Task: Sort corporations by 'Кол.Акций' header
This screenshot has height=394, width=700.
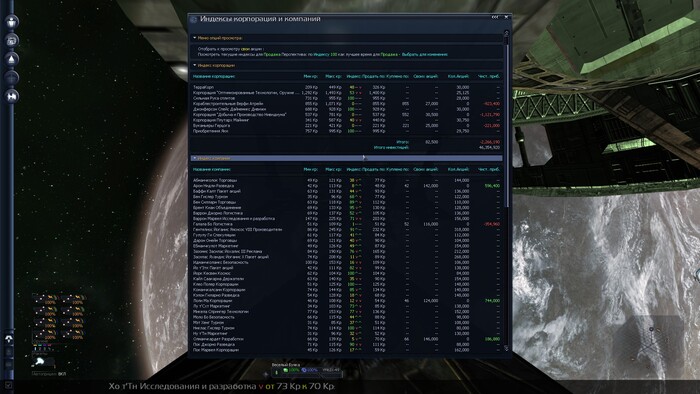Action: pos(458,76)
